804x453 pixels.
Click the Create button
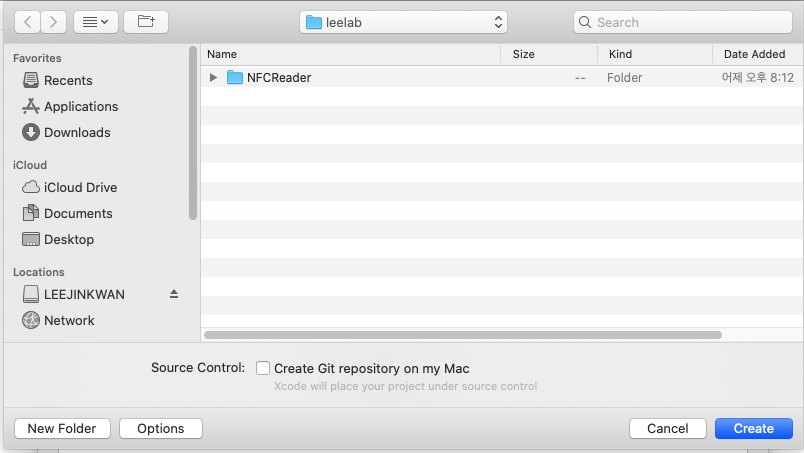click(753, 428)
